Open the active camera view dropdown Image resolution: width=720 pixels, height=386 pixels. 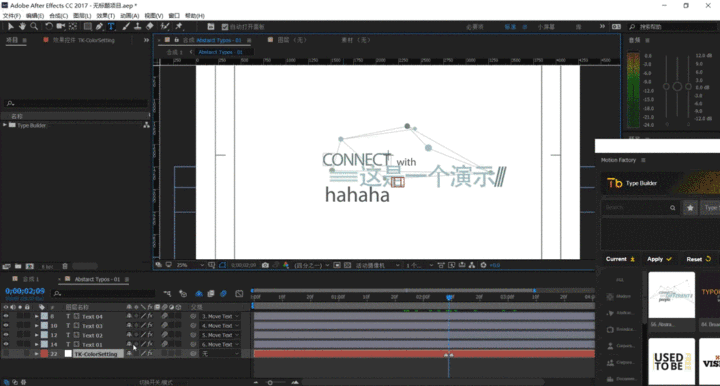(377, 265)
